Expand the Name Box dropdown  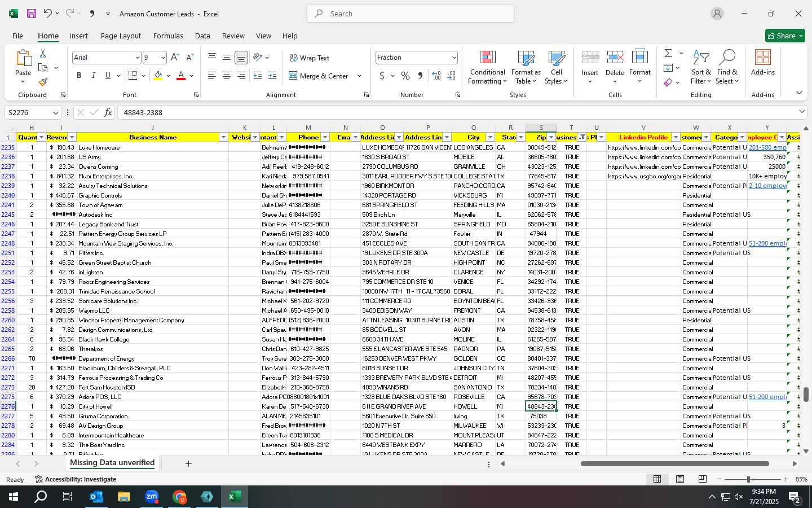55,112
